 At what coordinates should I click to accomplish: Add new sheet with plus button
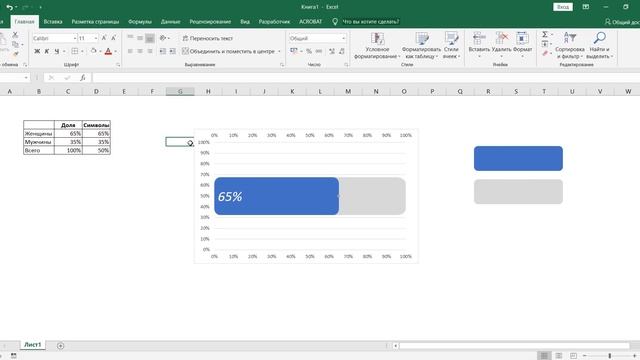pos(60,346)
